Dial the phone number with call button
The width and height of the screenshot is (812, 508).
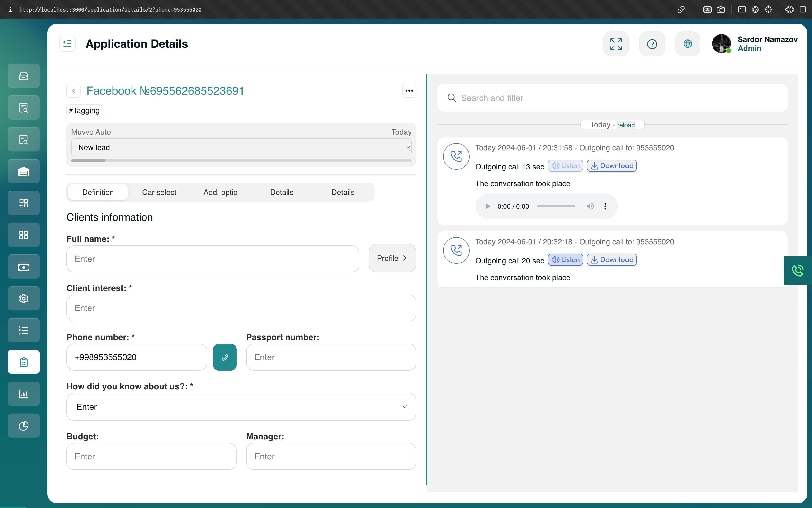click(x=225, y=357)
